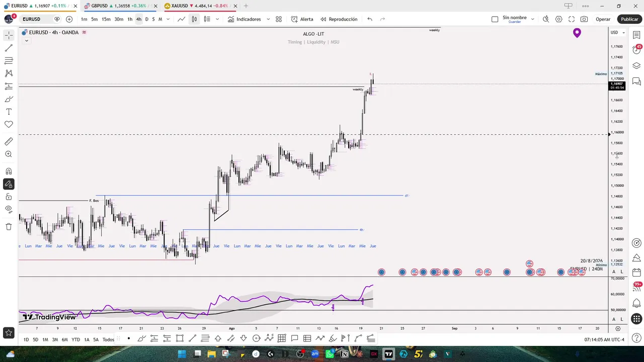Screen dimensions: 644x362
Task: Open alerts panel with 45 badge
Action: [636, 50]
